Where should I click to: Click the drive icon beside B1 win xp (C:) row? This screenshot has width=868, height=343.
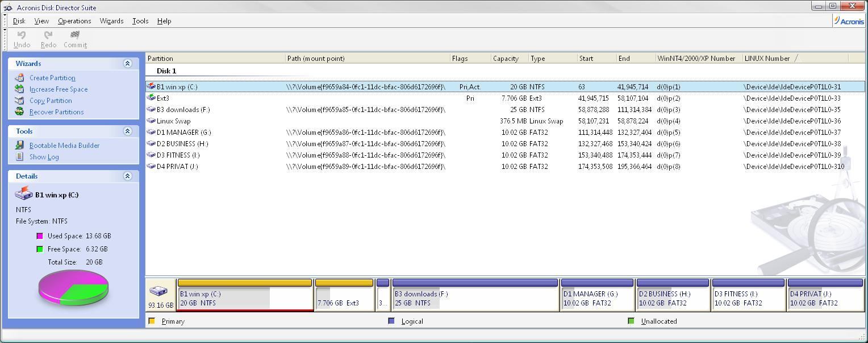151,86
